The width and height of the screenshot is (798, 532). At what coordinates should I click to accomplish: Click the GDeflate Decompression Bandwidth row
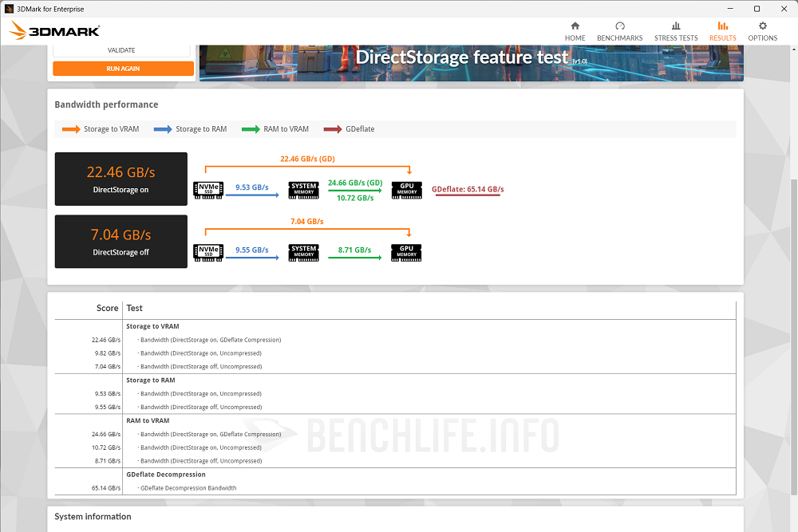(396, 488)
